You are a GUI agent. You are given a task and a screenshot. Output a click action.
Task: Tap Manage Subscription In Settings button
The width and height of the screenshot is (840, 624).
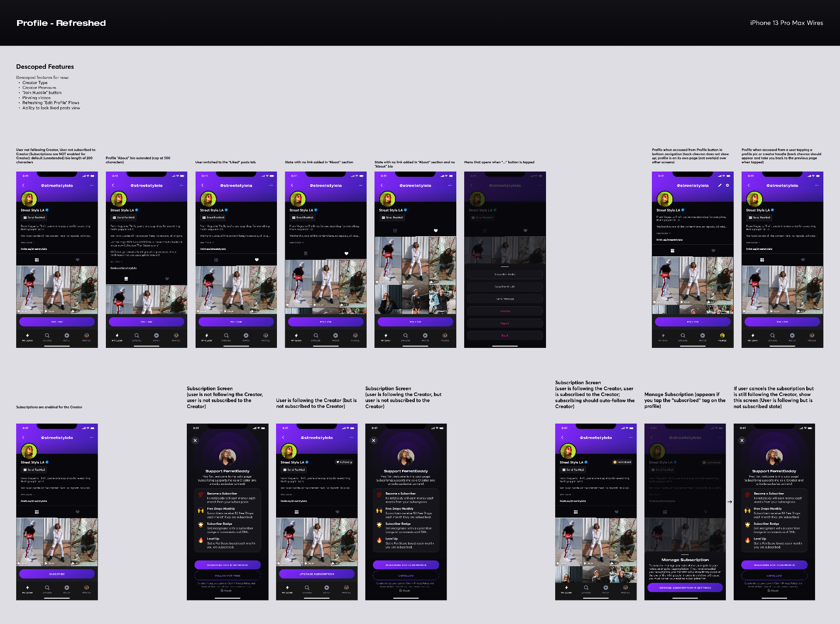(x=685, y=588)
